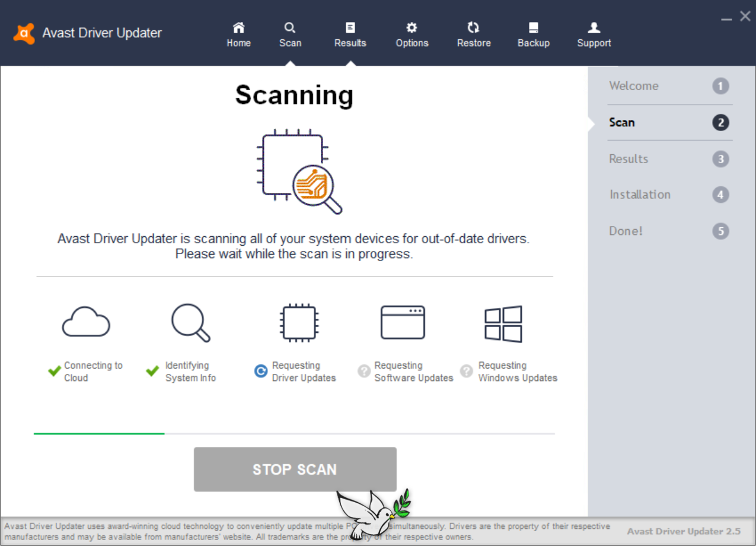Click the Options gear icon

(412, 27)
